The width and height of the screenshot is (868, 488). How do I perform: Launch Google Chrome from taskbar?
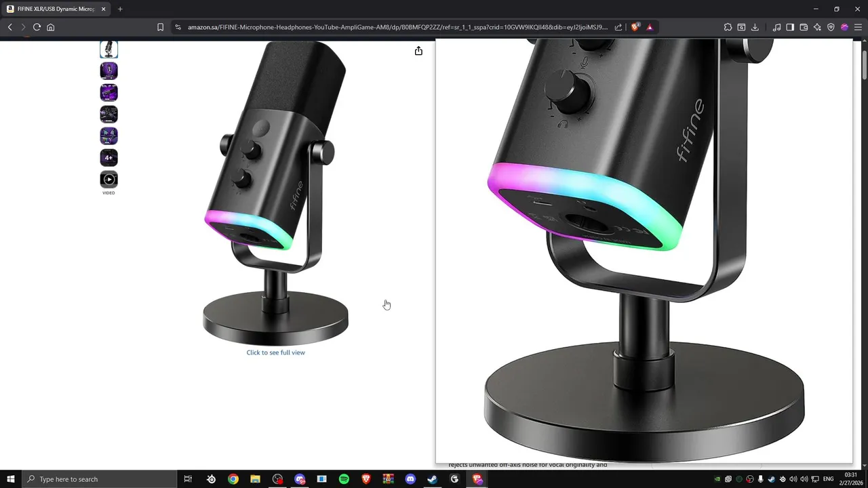(233, 479)
